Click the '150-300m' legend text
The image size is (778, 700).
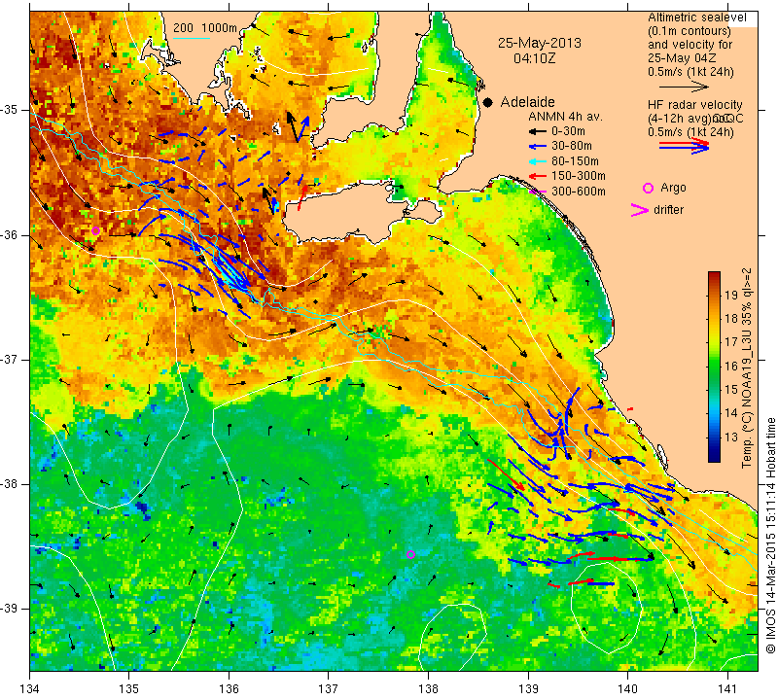(579, 176)
